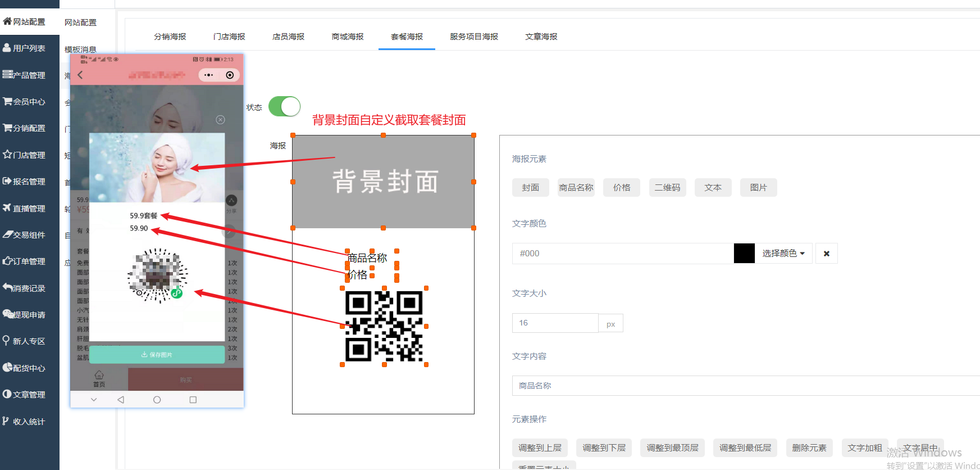Select the 商品名称 text on poster canvas
Viewport: 980px width, 470px height.
pyautogui.click(x=367, y=258)
